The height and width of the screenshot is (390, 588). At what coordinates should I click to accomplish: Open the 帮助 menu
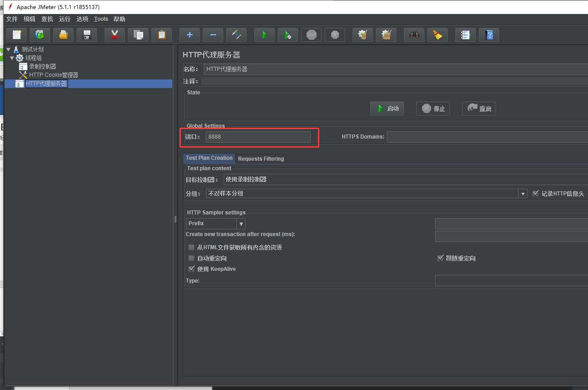pyautogui.click(x=119, y=19)
